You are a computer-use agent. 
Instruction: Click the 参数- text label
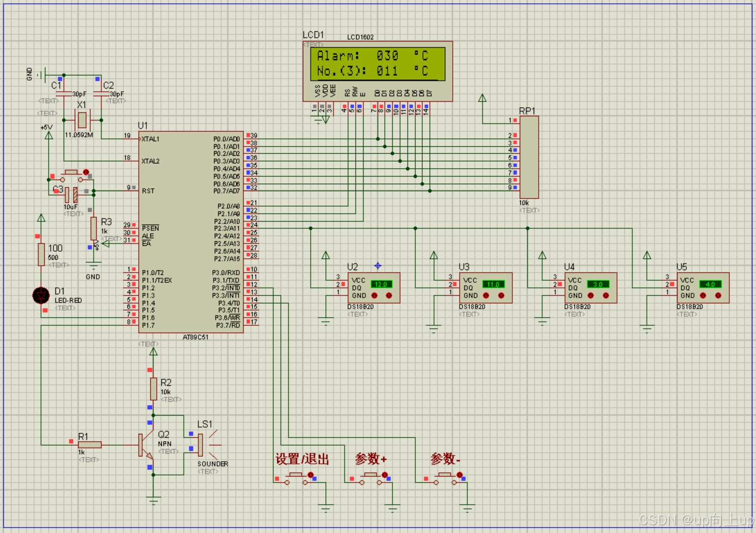(445, 459)
